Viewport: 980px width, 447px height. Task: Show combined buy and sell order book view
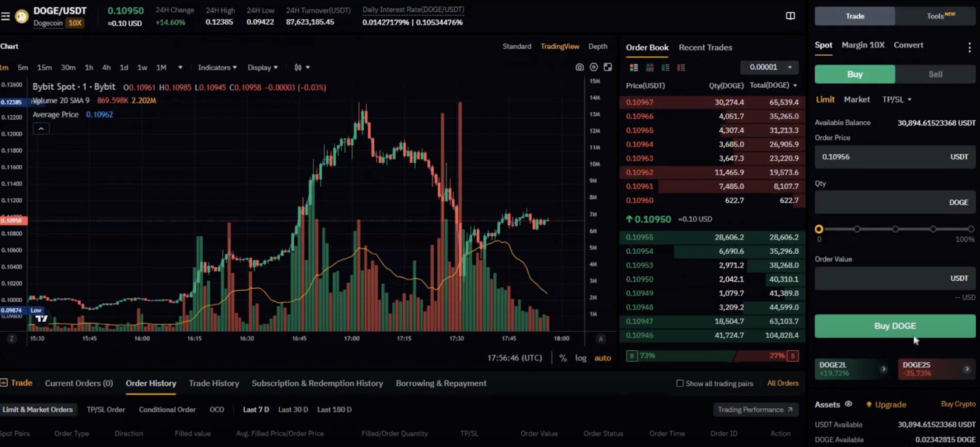point(634,67)
